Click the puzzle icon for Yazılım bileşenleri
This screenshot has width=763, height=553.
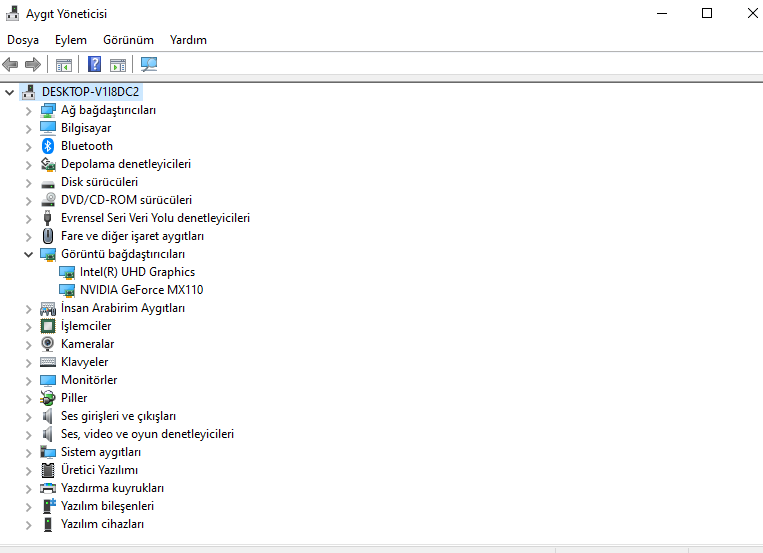coord(49,506)
